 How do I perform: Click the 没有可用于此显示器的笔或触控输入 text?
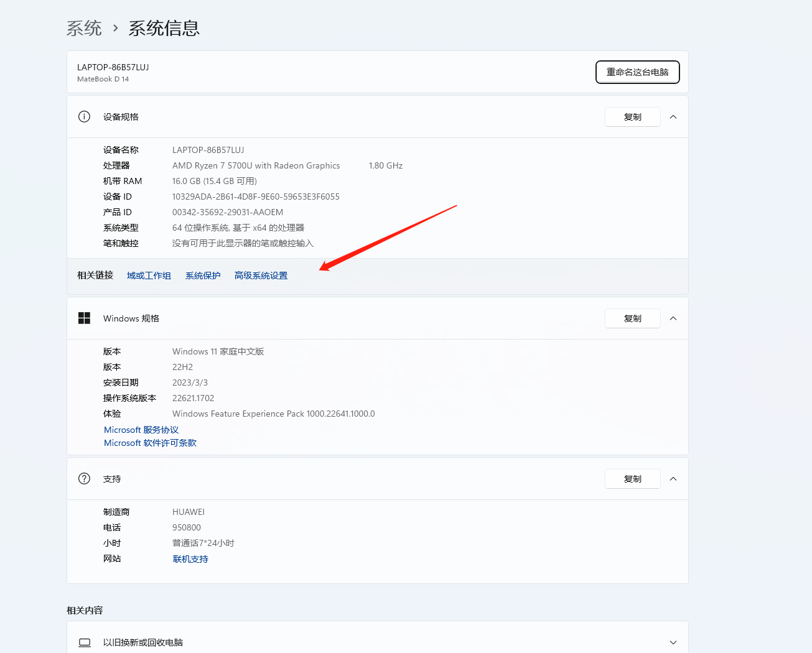tap(243, 243)
